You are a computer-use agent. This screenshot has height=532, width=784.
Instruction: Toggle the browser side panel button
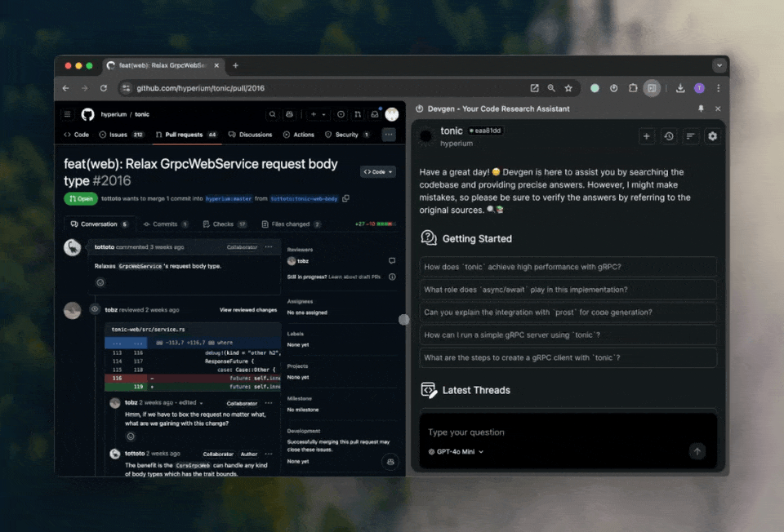[x=651, y=88]
